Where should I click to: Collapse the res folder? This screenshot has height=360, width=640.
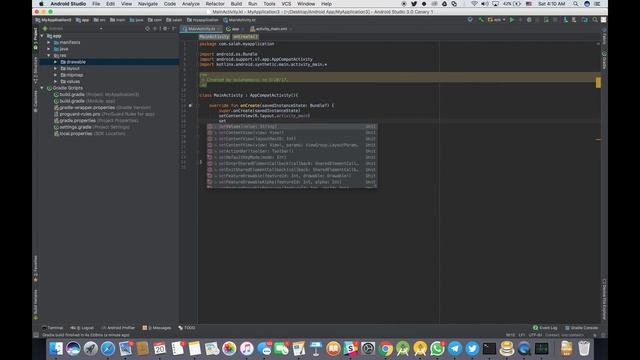[x=49, y=56]
